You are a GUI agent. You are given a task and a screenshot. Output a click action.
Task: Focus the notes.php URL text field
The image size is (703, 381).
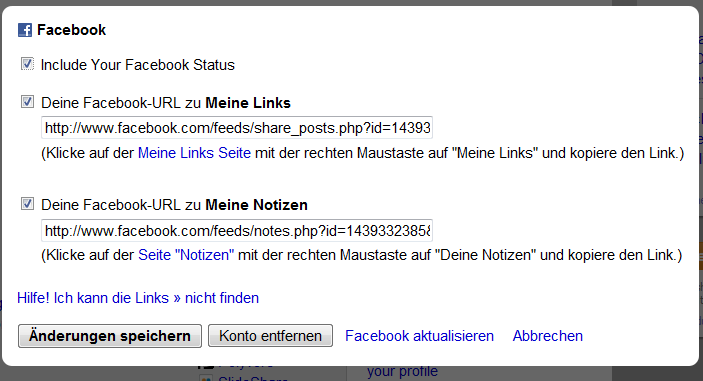click(237, 230)
